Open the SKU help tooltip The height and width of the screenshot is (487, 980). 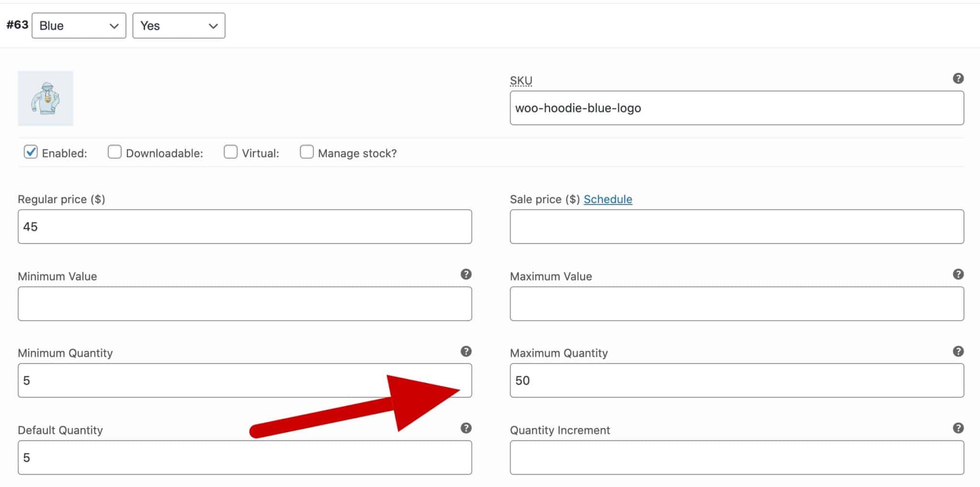(959, 79)
